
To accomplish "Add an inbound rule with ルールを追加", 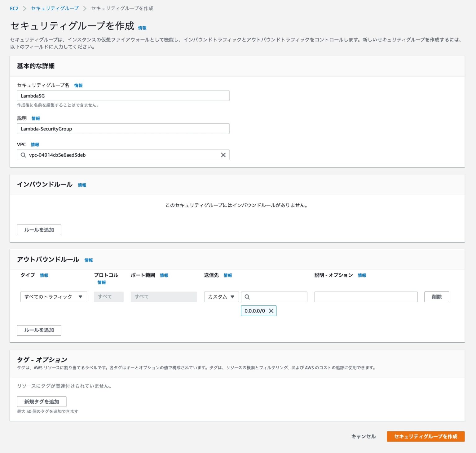I will pos(39,230).
